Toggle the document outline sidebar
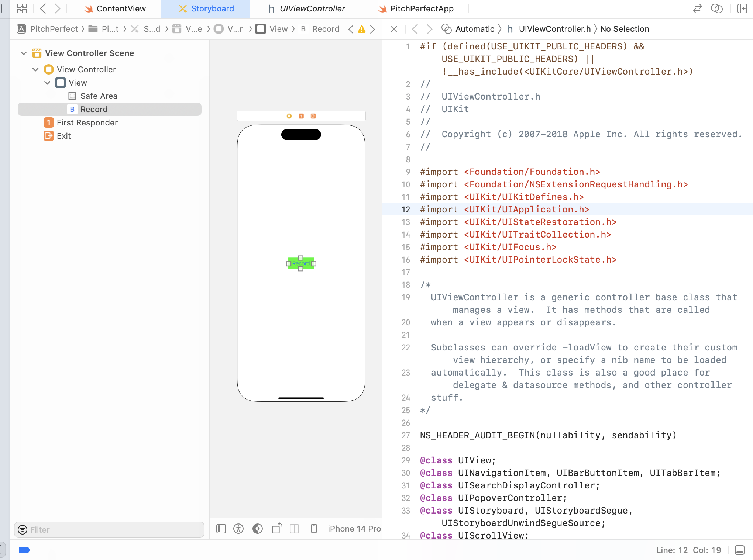The width and height of the screenshot is (753, 560). pyautogui.click(x=221, y=529)
